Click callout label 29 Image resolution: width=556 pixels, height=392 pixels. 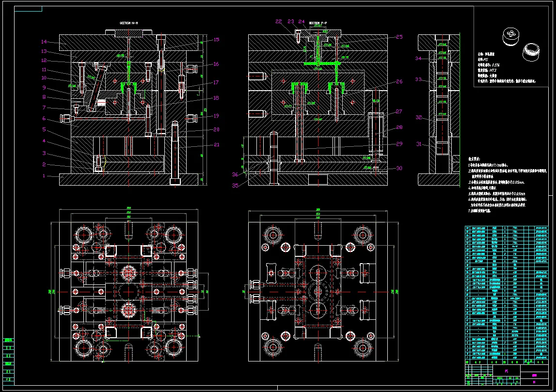399,144
